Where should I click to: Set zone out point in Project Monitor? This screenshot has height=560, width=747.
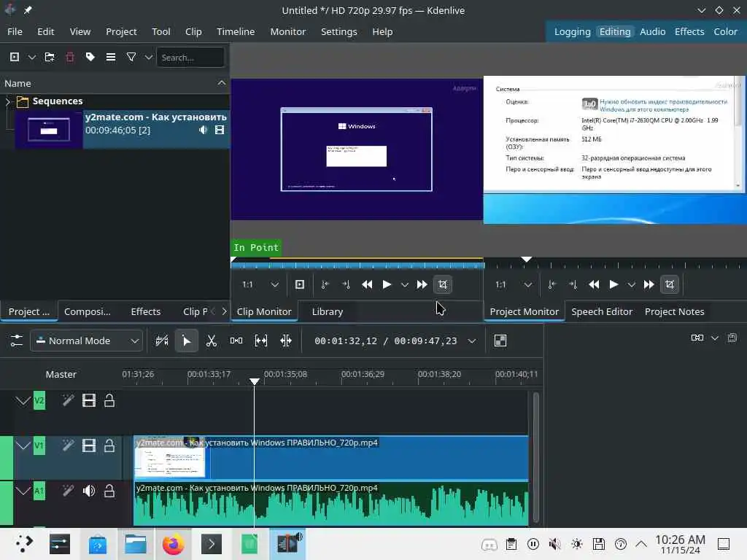(x=573, y=285)
